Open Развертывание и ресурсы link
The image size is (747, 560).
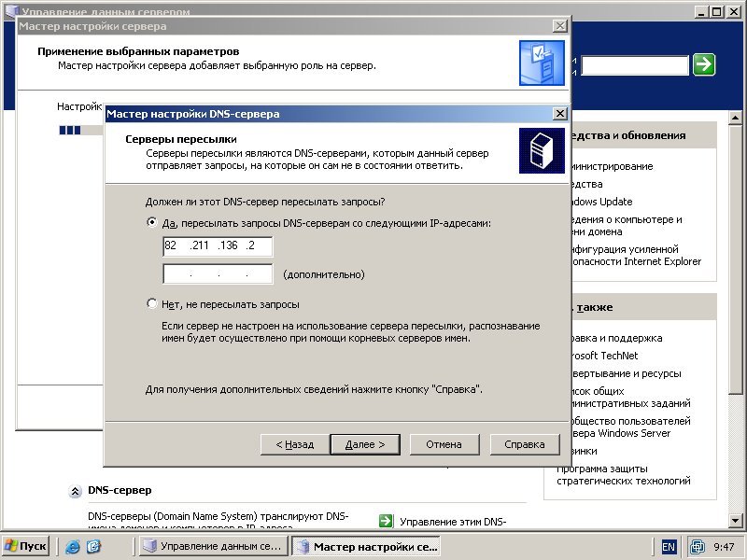tap(626, 373)
